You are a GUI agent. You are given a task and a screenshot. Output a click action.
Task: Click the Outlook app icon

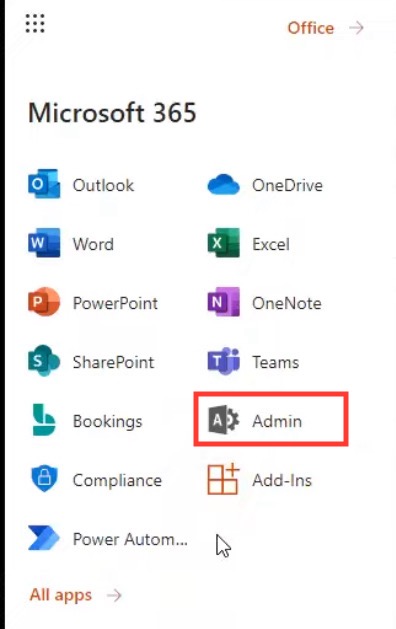click(x=44, y=184)
